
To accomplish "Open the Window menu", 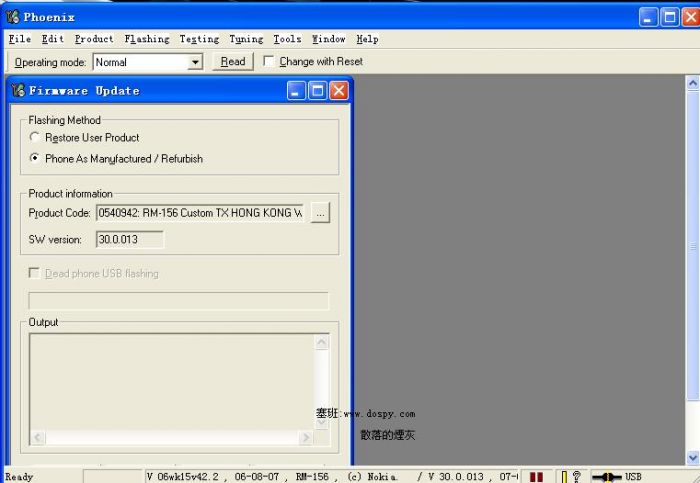I will click(x=329, y=39).
